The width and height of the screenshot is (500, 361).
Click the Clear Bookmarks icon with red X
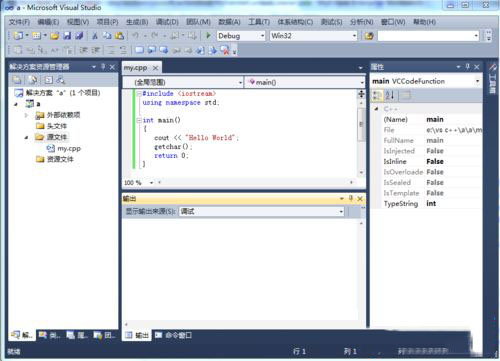pyautogui.click(x=225, y=50)
